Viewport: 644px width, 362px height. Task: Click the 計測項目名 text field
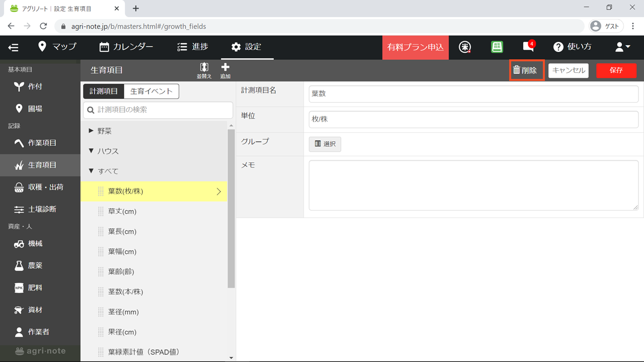coord(473,94)
